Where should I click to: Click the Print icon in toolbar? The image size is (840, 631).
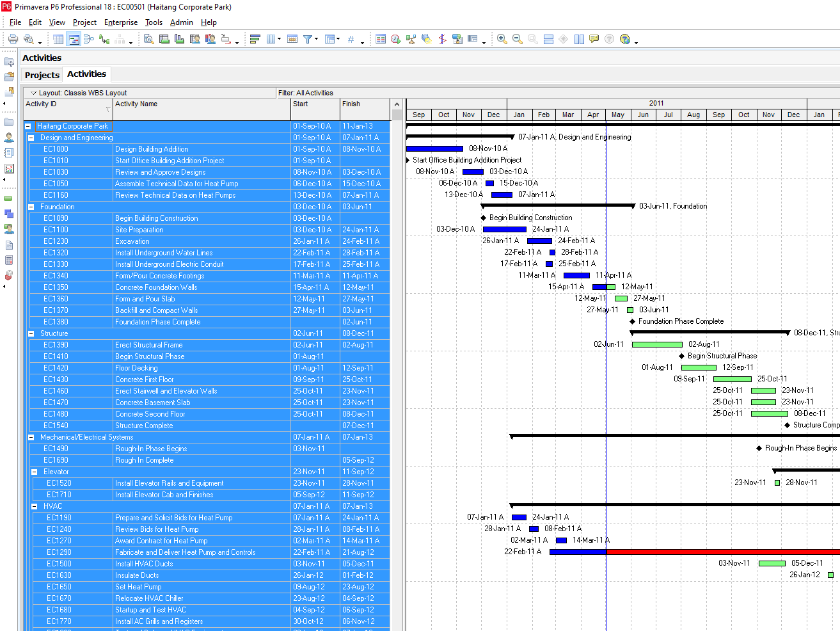coord(13,39)
